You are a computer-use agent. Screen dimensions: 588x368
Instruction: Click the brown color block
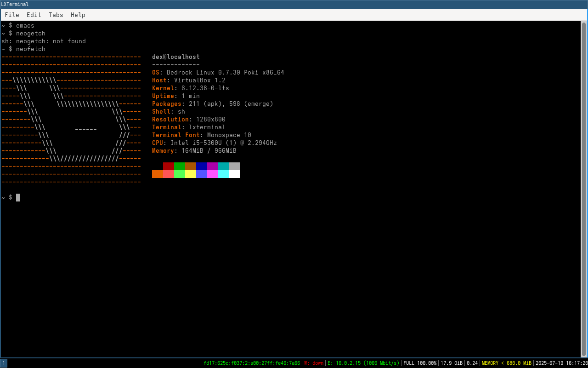[x=191, y=166]
